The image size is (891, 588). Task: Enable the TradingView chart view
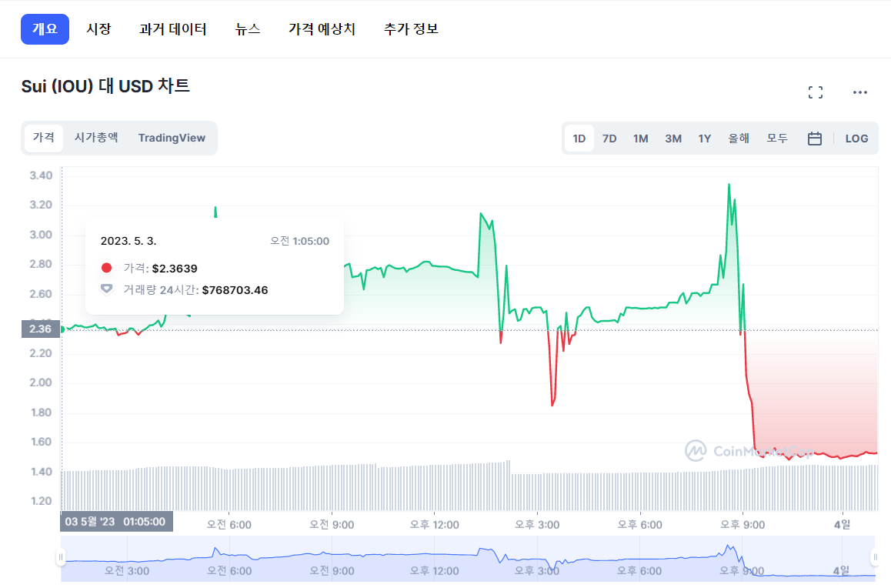171,138
